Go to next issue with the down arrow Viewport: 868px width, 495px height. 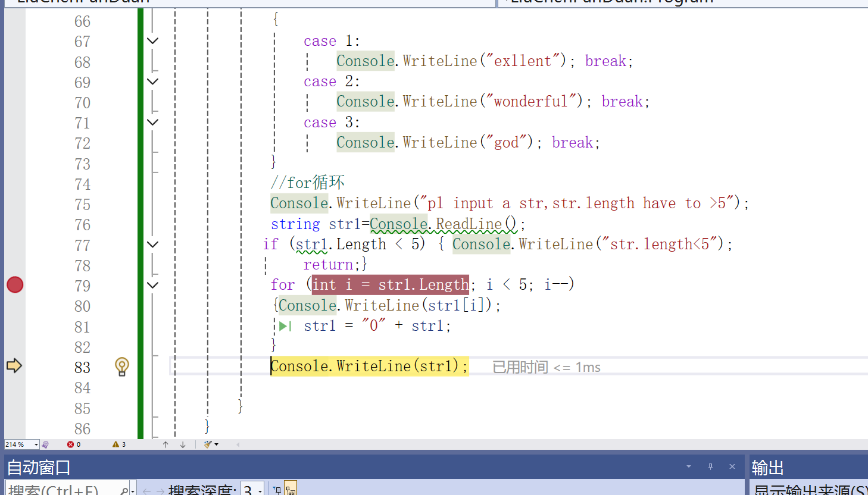(183, 444)
